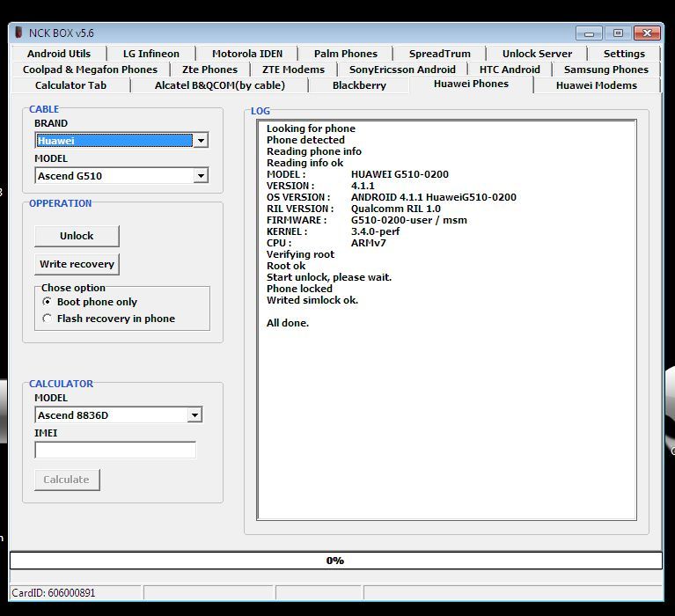Click the Calculate button
Screen dimensions: 675x616
[67, 480]
